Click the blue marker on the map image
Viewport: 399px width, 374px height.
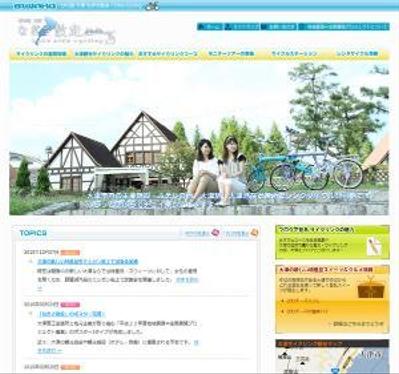point(334,370)
